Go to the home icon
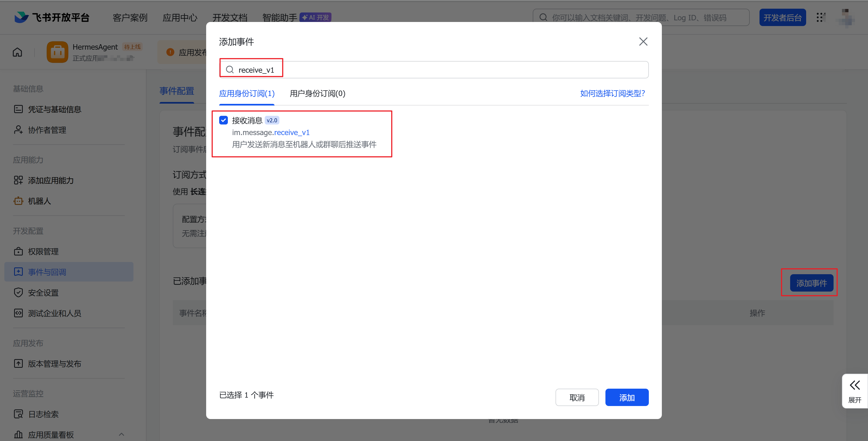The height and width of the screenshot is (441, 868). tap(18, 52)
